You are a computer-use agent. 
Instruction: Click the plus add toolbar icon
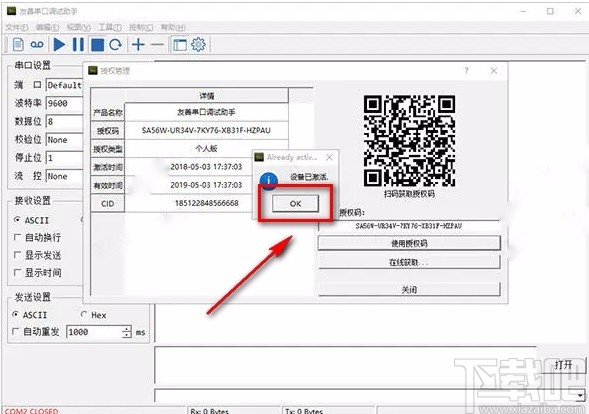[138, 45]
